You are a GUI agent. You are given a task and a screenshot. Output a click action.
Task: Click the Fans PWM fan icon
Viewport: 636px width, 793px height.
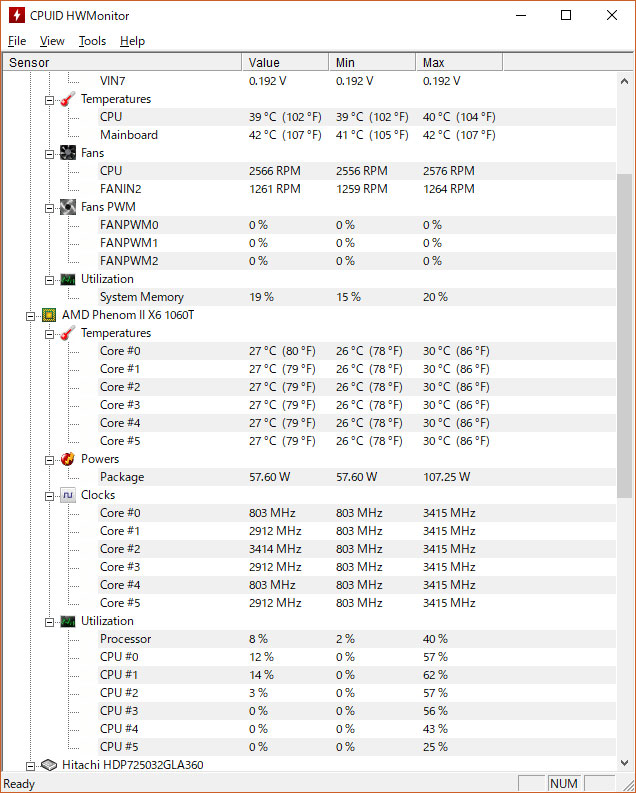point(68,207)
